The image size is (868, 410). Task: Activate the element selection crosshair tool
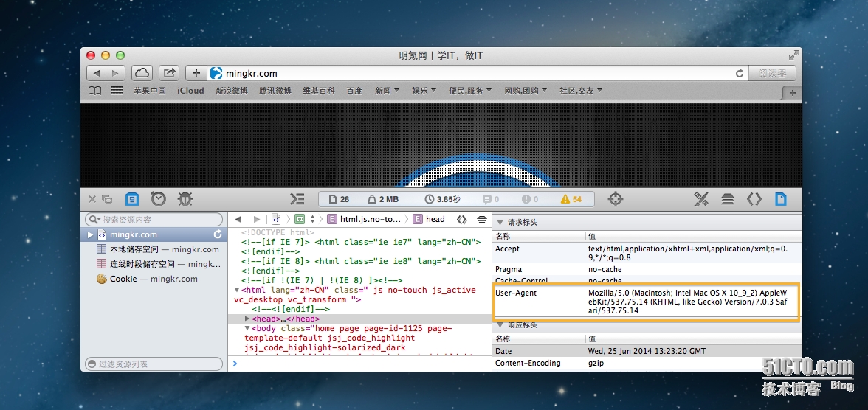[616, 199]
